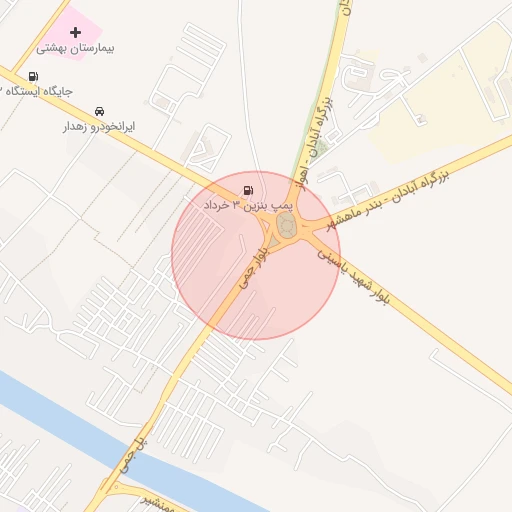Select the gas station icon inside red circle

pos(248,190)
